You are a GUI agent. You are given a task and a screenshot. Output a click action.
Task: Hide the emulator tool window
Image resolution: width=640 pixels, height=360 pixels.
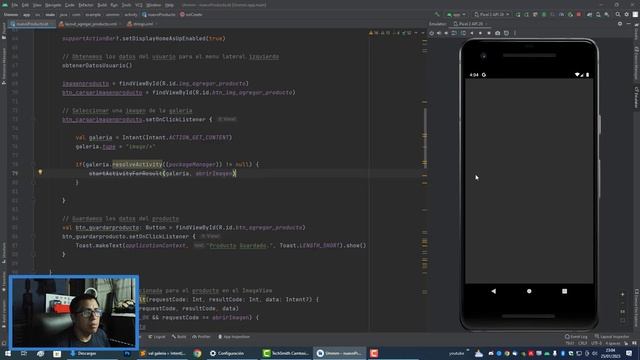click(x=629, y=24)
